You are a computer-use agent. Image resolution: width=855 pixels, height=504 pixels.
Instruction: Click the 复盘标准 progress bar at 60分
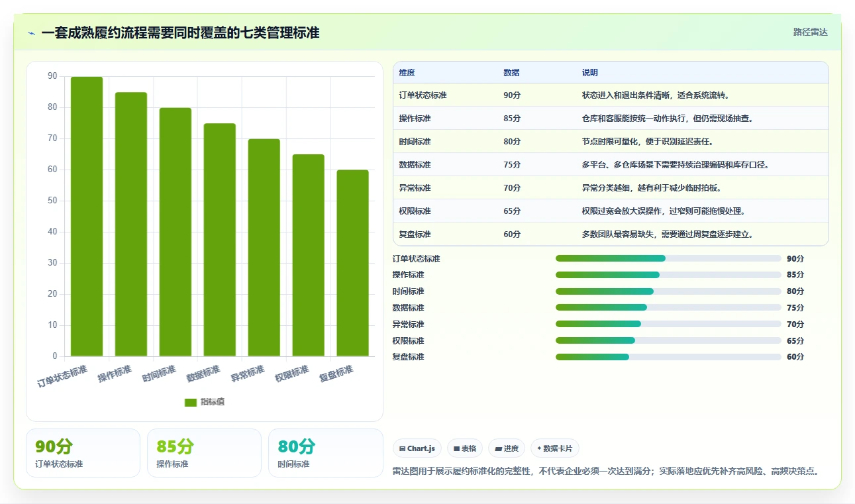(669, 357)
